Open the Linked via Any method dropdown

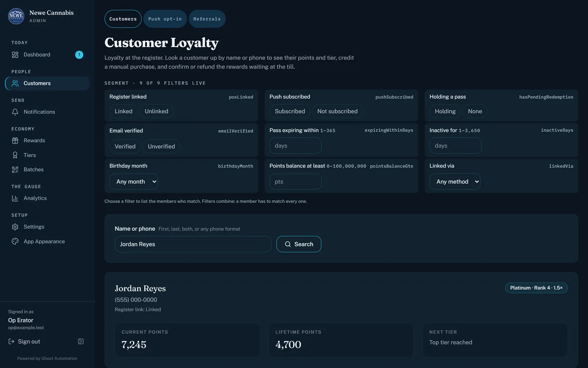tap(455, 182)
